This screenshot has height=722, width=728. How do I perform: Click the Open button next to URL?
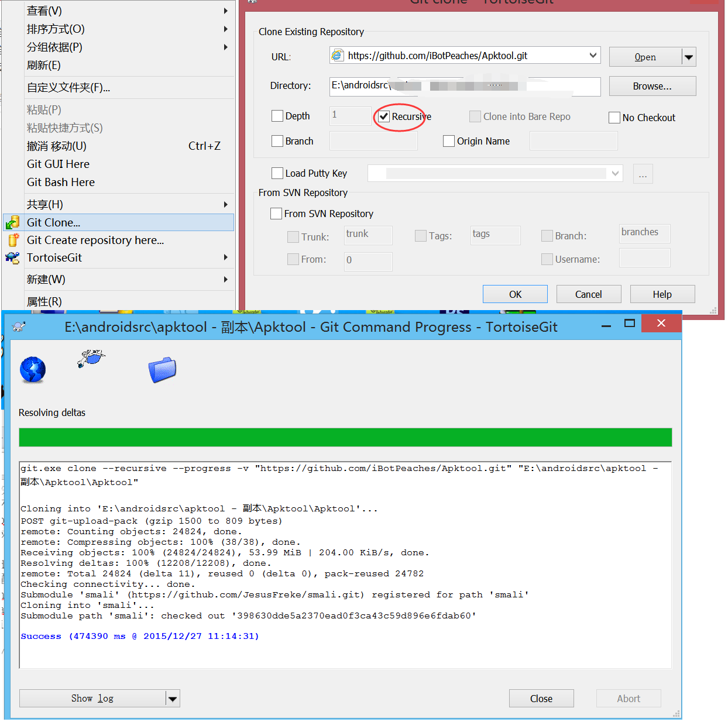645,57
